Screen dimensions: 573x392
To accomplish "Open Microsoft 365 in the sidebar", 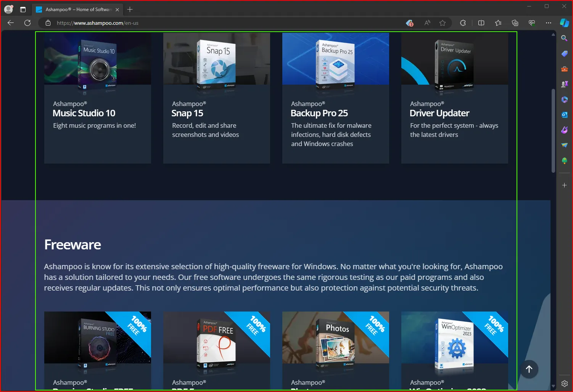I will click(565, 100).
